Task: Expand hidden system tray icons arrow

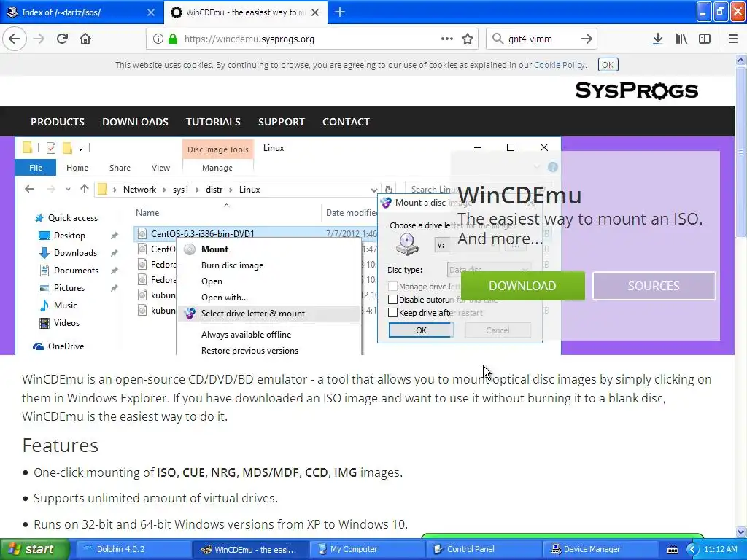Action: [692, 550]
